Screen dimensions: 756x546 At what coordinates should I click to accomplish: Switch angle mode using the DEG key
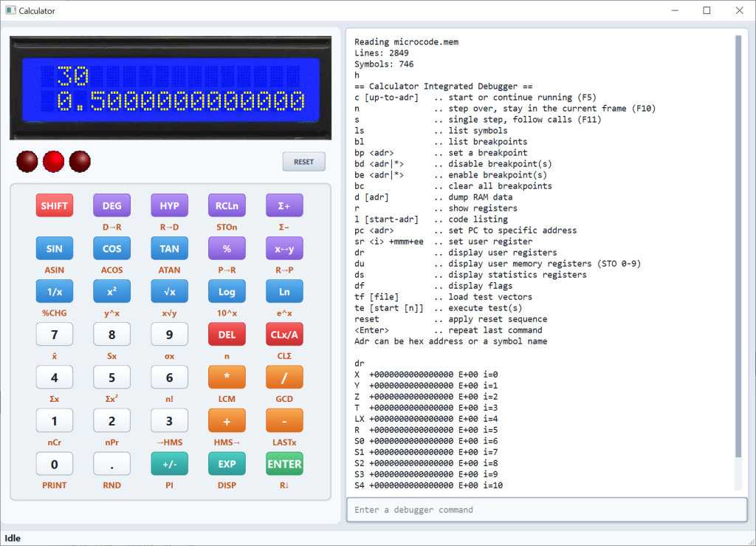(111, 205)
